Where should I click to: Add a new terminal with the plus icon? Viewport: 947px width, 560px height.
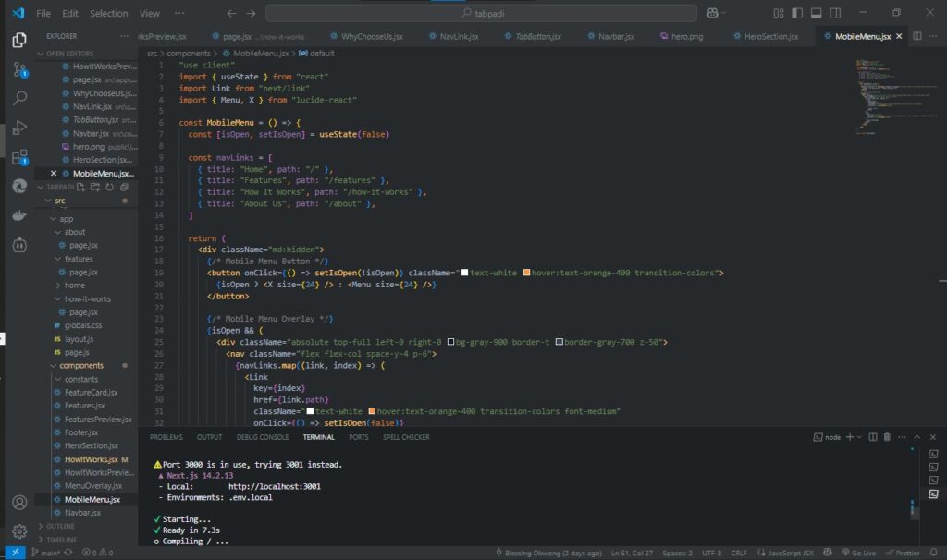pos(850,437)
